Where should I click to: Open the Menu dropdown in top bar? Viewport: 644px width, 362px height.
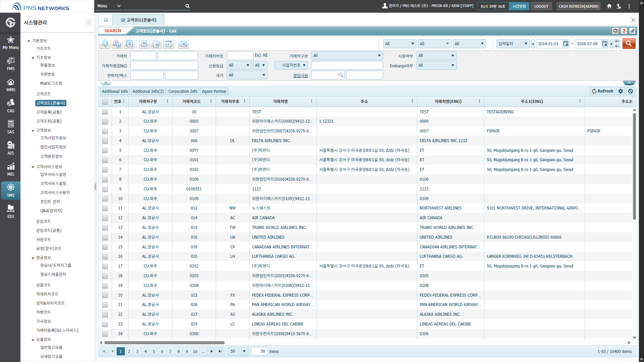(x=109, y=6)
